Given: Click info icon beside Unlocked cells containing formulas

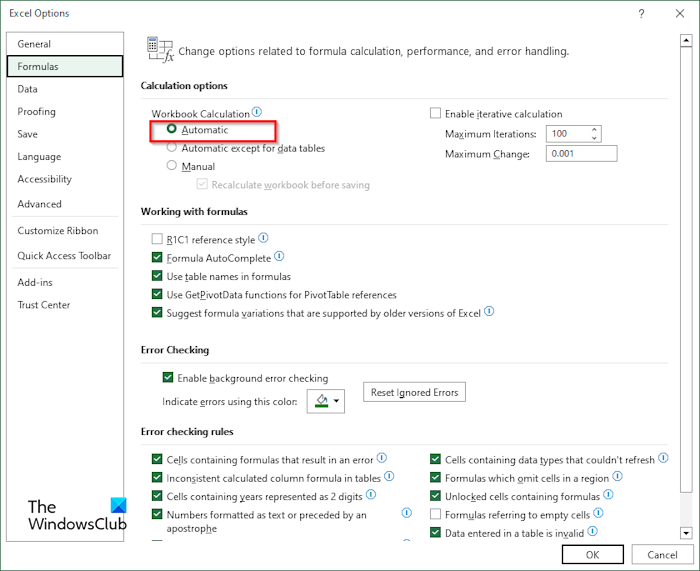Looking at the screenshot, I should [609, 495].
